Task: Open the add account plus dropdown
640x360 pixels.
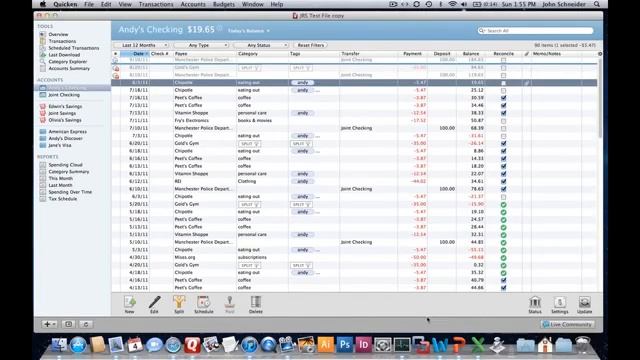Action: point(49,324)
